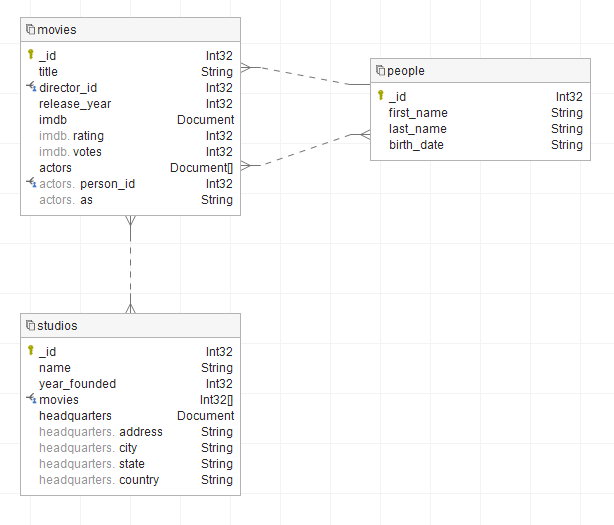Click the studios collection header icon
This screenshot has height=525, width=614.
click(x=30, y=325)
